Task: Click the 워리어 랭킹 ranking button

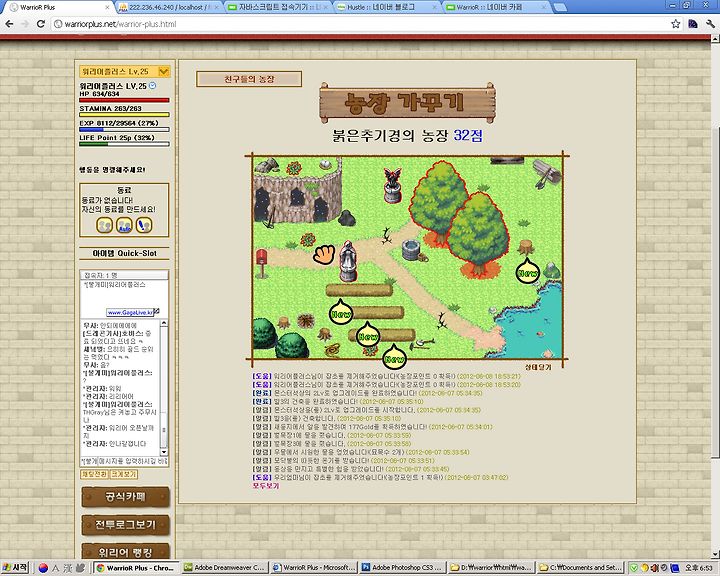Action: [125, 551]
